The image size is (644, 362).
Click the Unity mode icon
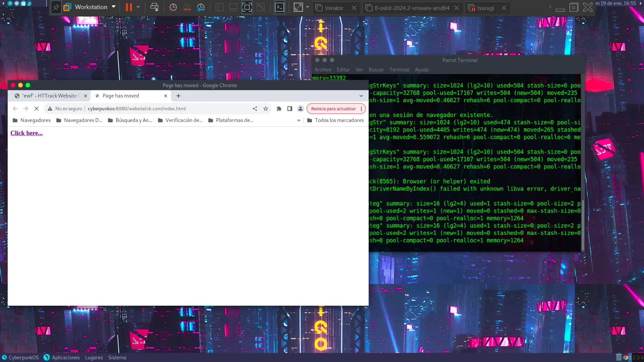[x=261, y=7]
